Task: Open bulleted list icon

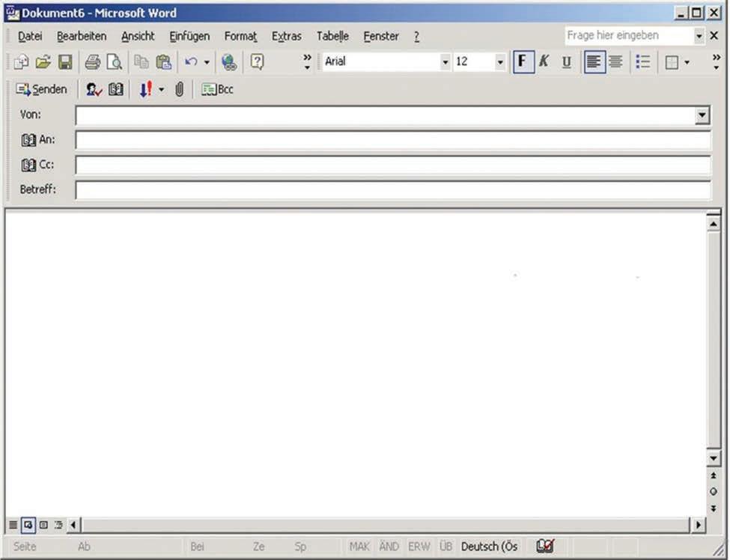Action: pyautogui.click(x=643, y=62)
